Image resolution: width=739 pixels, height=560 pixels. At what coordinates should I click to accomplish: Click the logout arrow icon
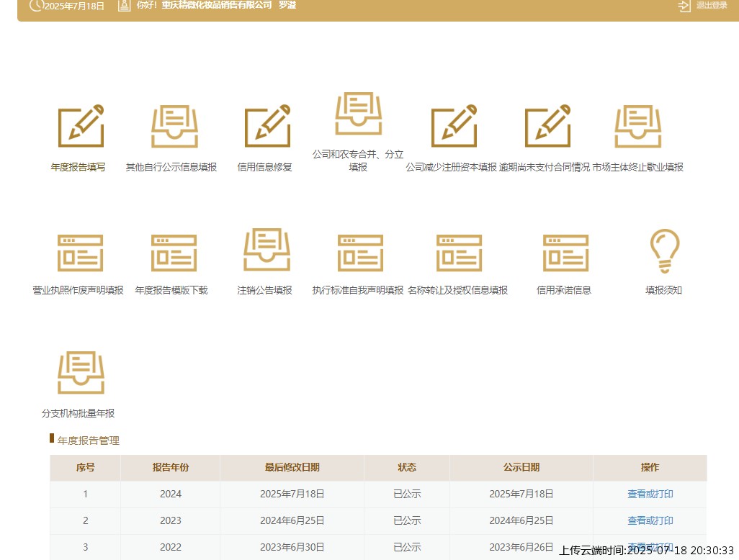(684, 6)
